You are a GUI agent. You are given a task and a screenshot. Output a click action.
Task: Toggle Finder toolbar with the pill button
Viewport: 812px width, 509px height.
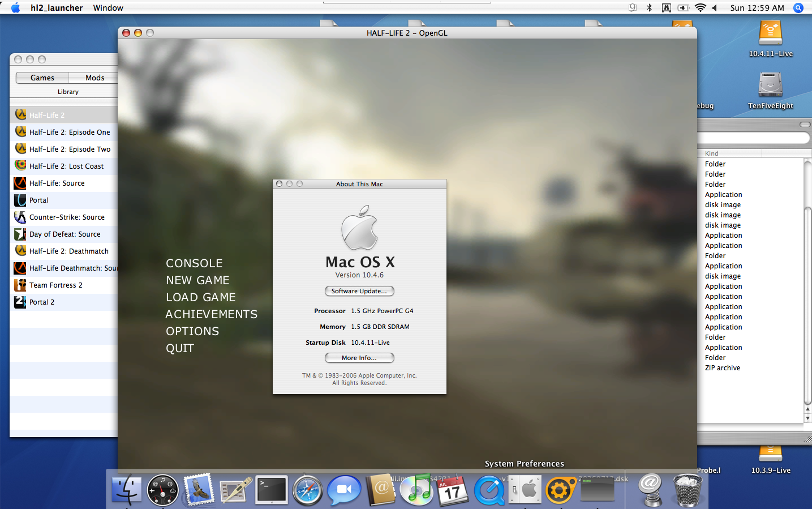pyautogui.click(x=805, y=124)
